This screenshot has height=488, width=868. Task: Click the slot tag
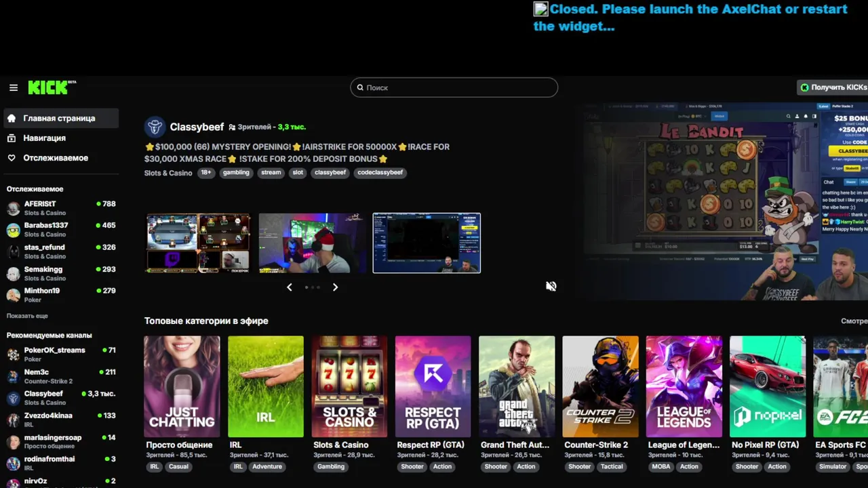tap(298, 173)
